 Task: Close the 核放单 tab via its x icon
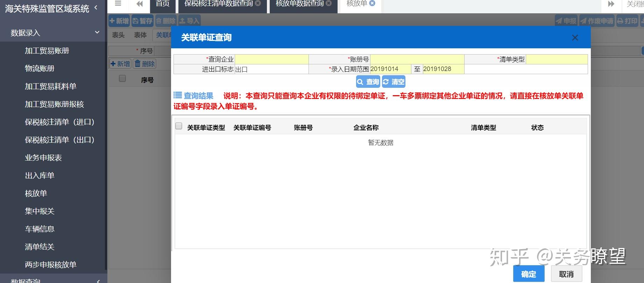[373, 3]
